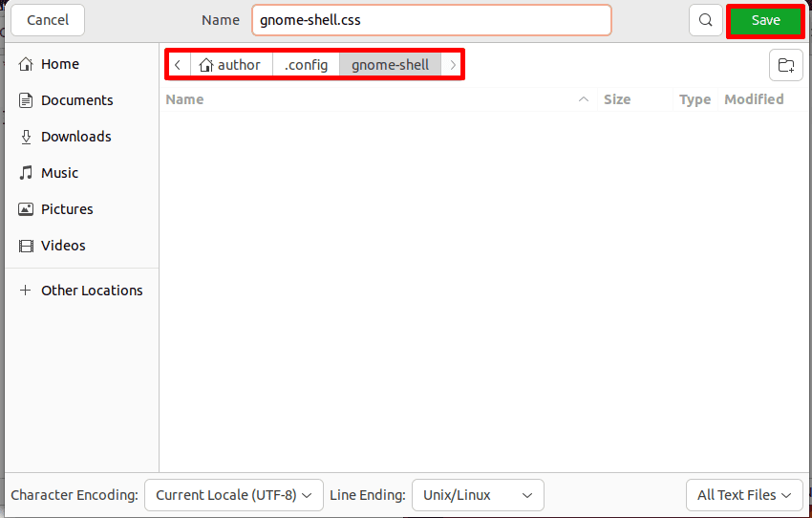This screenshot has height=518, width=812.
Task: Cancel the save dialog
Action: pyautogui.click(x=48, y=20)
